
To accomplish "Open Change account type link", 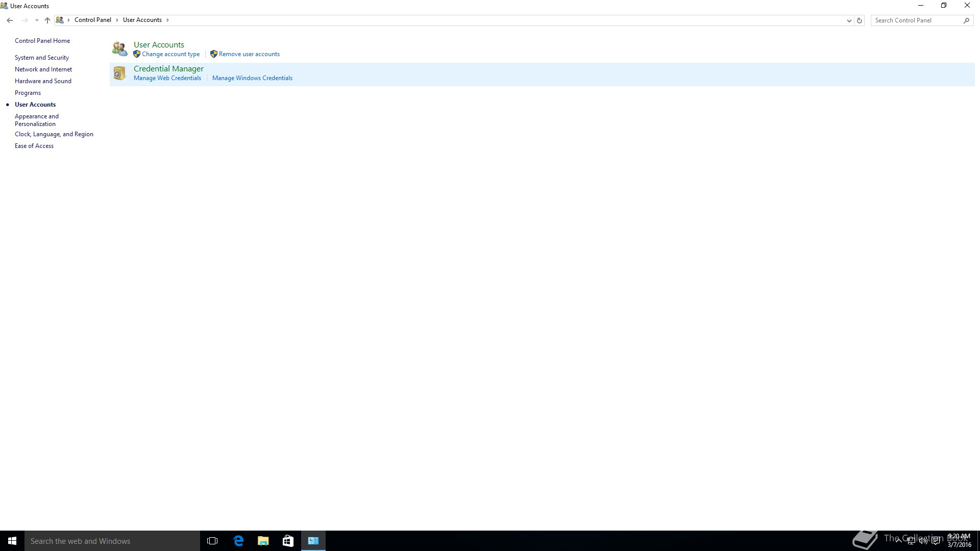I will point(170,54).
